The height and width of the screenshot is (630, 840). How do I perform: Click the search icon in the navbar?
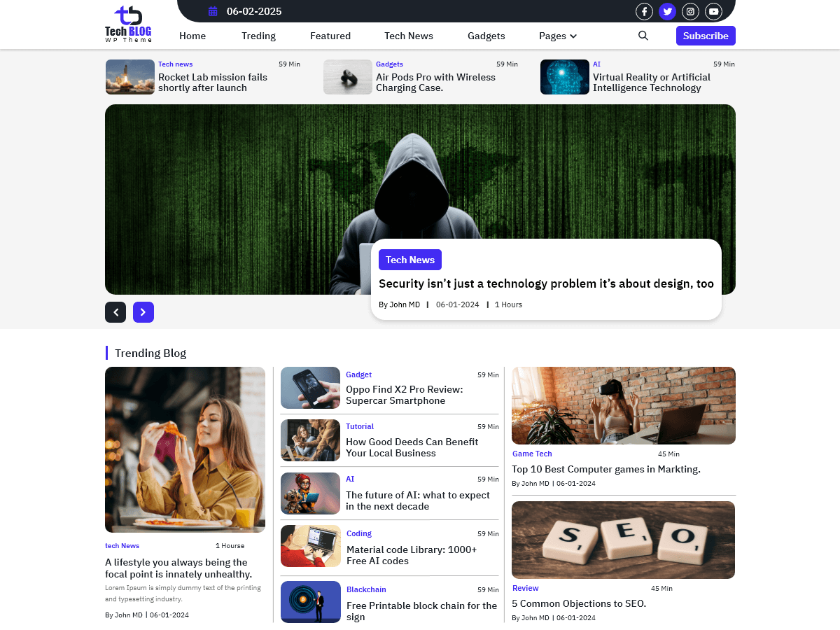(643, 35)
